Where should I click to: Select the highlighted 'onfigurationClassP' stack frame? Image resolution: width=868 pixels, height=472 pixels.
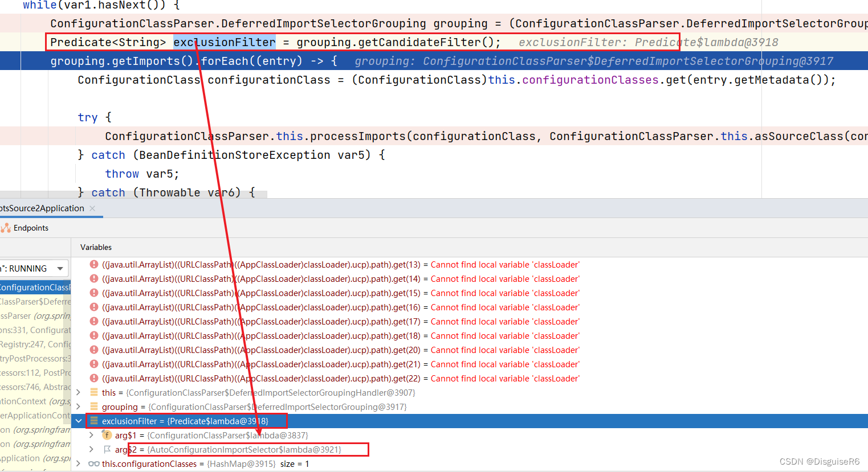pyautogui.click(x=35, y=287)
